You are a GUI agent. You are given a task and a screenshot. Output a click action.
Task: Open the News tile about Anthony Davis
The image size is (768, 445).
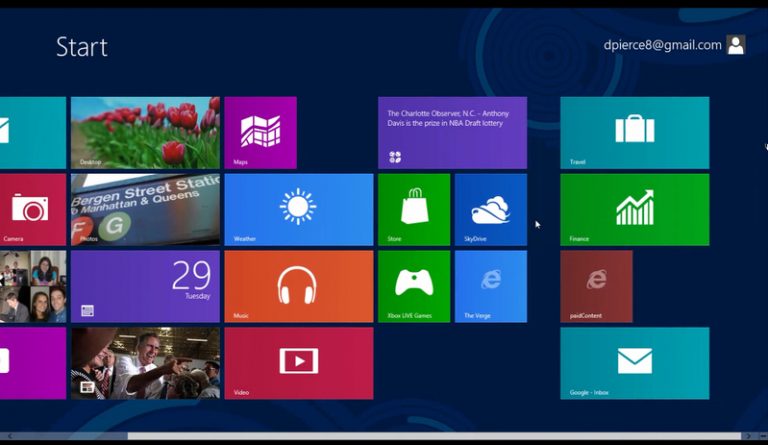pos(453,133)
